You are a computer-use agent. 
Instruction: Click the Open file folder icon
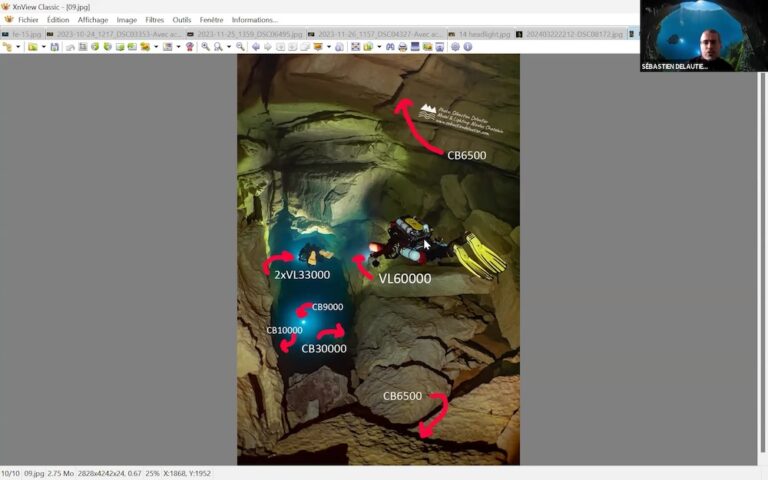pyautogui.click(x=32, y=47)
